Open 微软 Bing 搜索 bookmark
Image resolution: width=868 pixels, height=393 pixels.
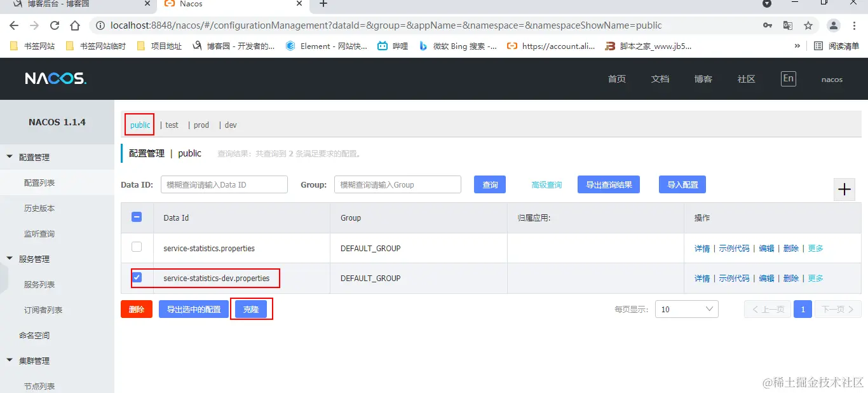458,46
